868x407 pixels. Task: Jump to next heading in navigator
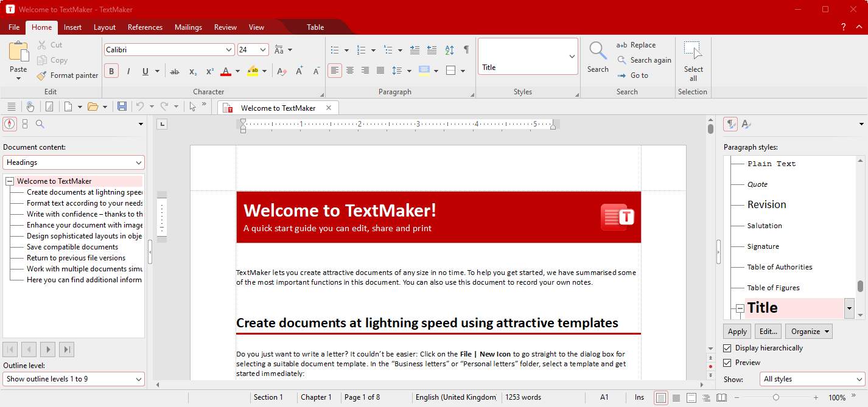click(47, 349)
